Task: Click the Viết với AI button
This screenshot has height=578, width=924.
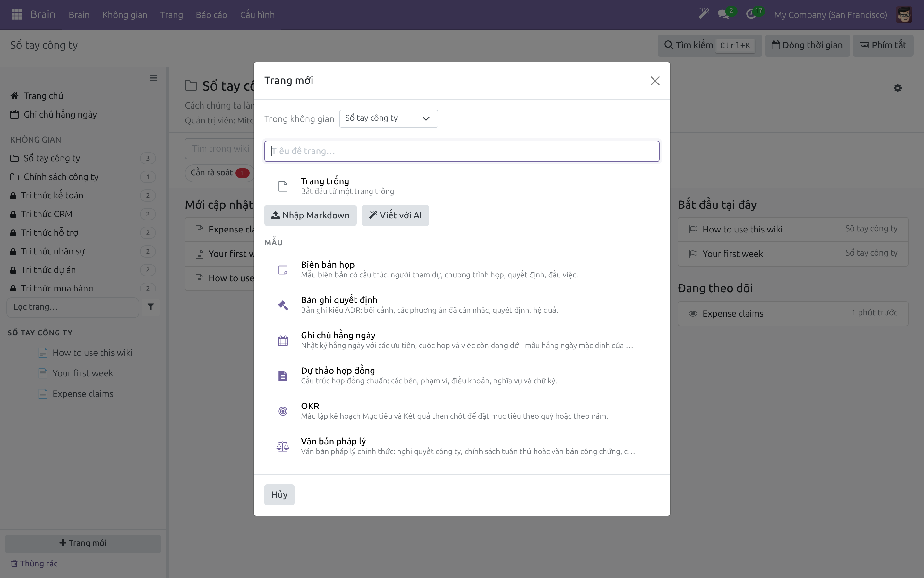Action: [x=395, y=215]
